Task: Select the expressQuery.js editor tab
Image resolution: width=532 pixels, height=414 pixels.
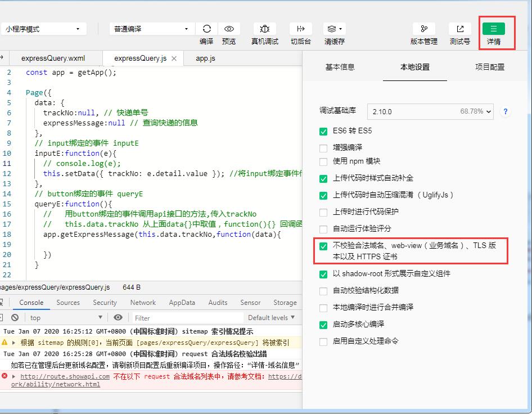Action: 141,58
